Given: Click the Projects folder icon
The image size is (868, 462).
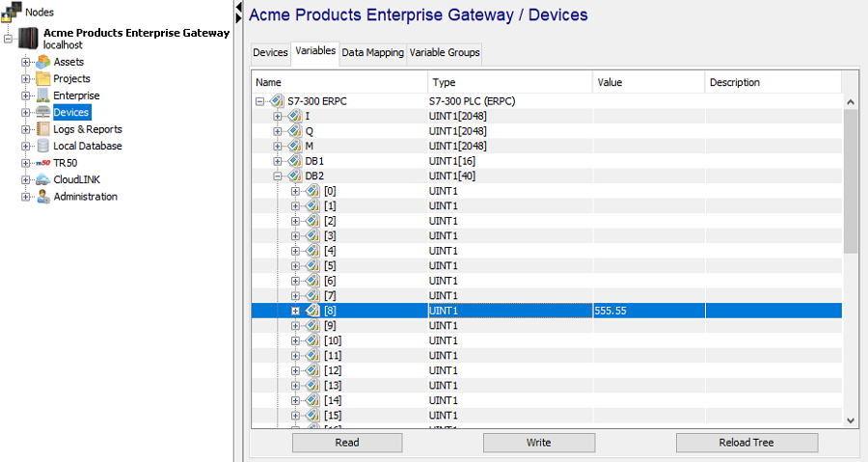Looking at the screenshot, I should click(x=43, y=78).
